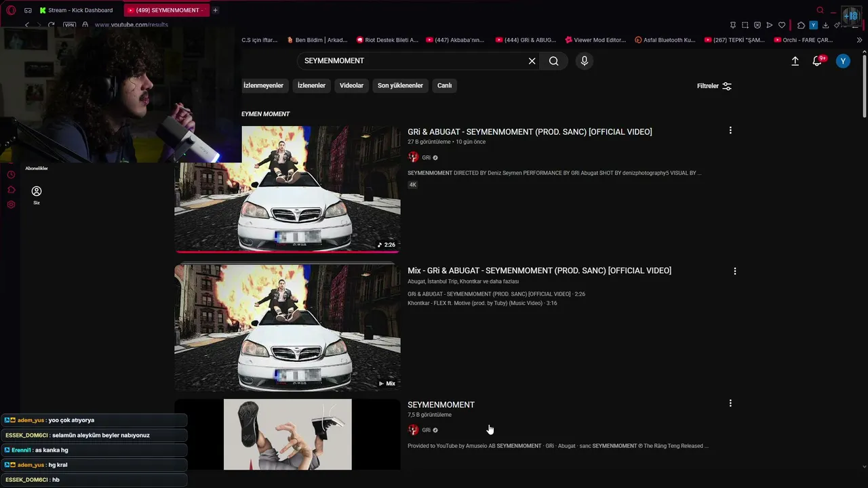
Task: Clear the YouTube search text with X
Action: click(x=532, y=61)
